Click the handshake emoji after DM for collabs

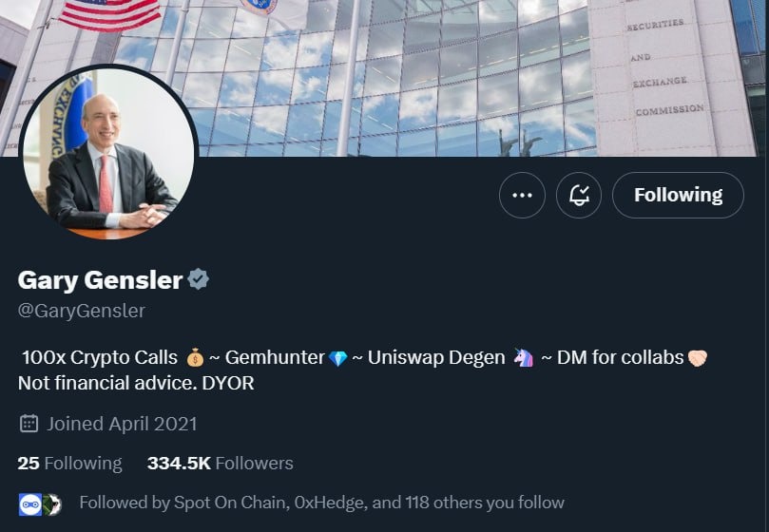tap(698, 358)
